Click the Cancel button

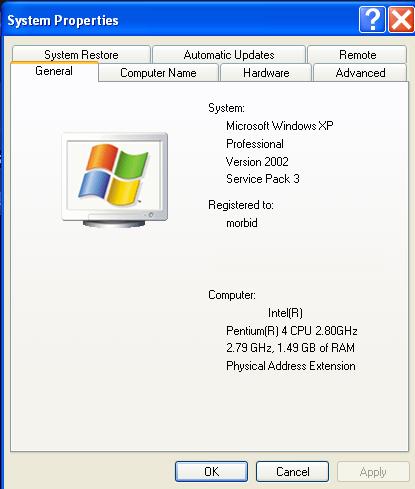click(292, 471)
